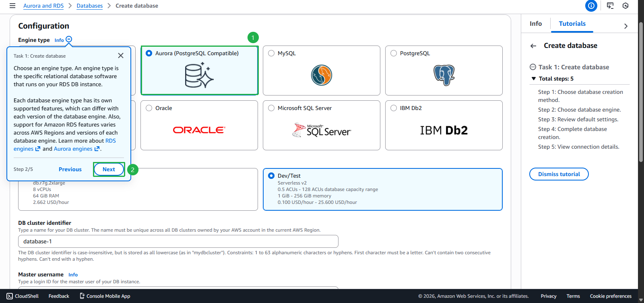The image size is (644, 303).
Task: Click the MySQL dolphin logo
Action: click(321, 75)
